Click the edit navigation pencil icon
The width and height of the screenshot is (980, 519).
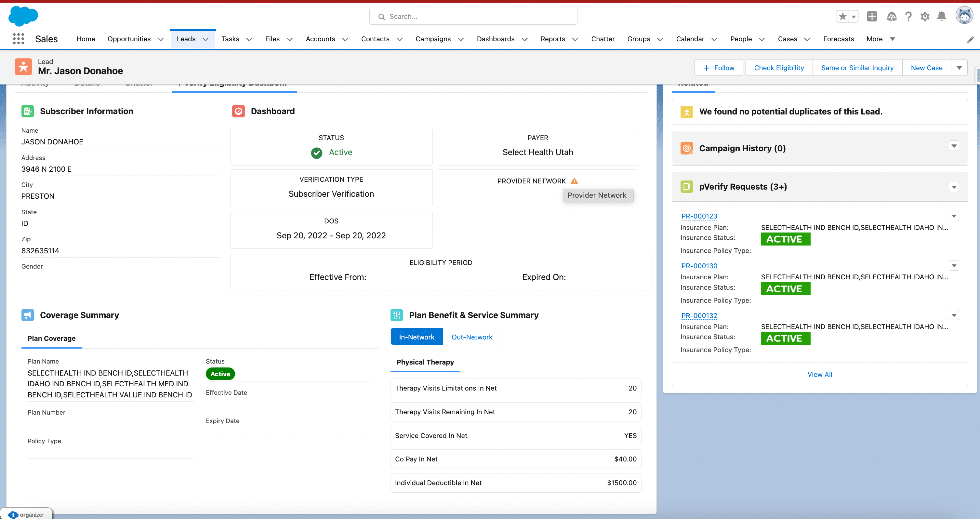tap(971, 40)
